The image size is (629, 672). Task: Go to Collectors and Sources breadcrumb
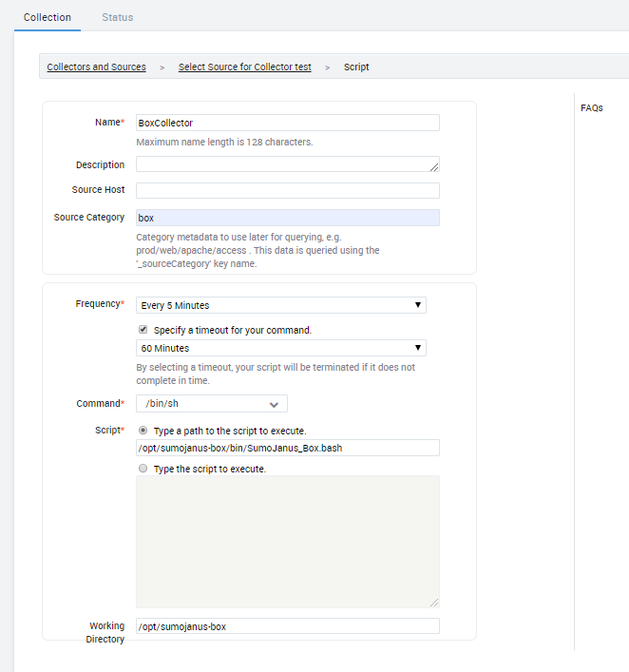(96, 67)
